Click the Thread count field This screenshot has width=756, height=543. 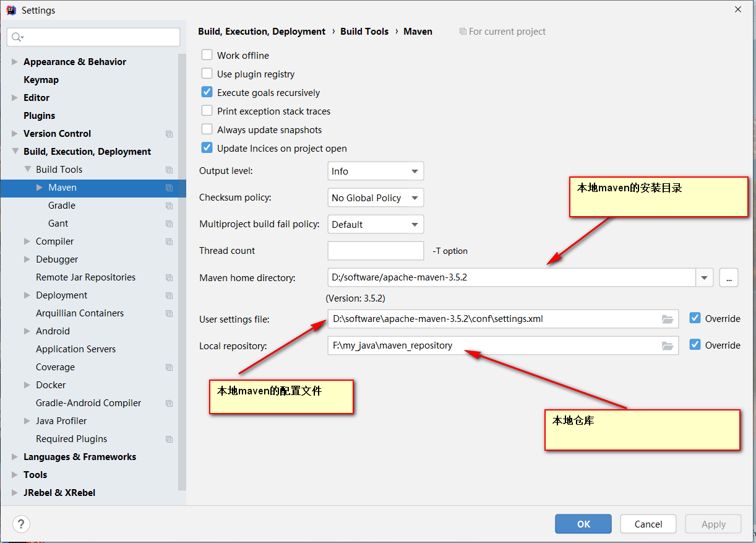tap(376, 251)
